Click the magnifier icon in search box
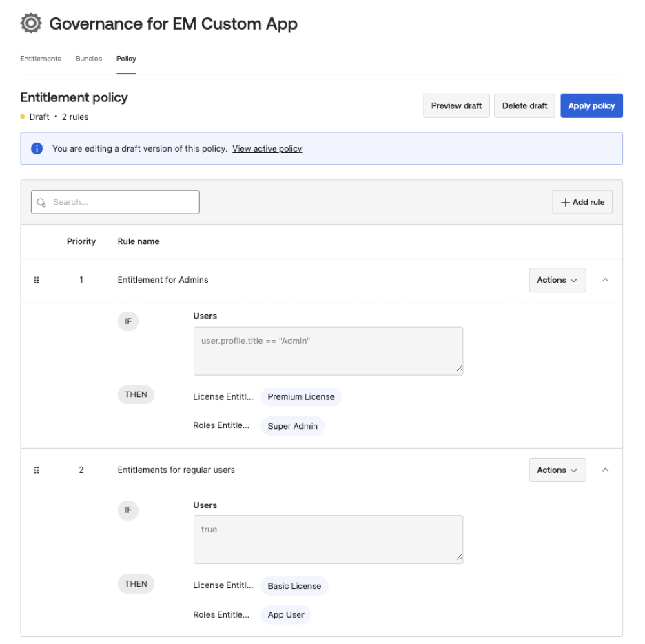The image size is (645, 644). [41, 203]
